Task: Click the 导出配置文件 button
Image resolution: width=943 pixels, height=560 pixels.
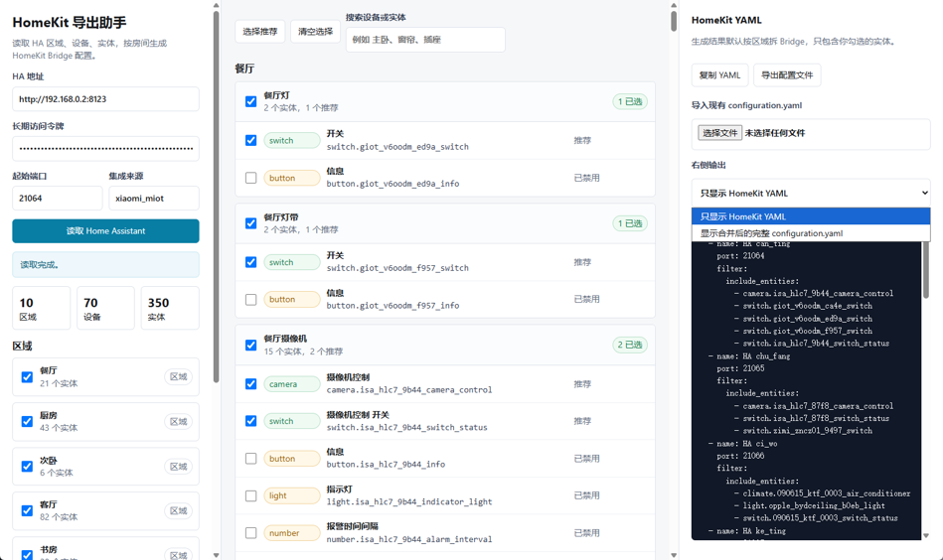Action: tap(787, 75)
